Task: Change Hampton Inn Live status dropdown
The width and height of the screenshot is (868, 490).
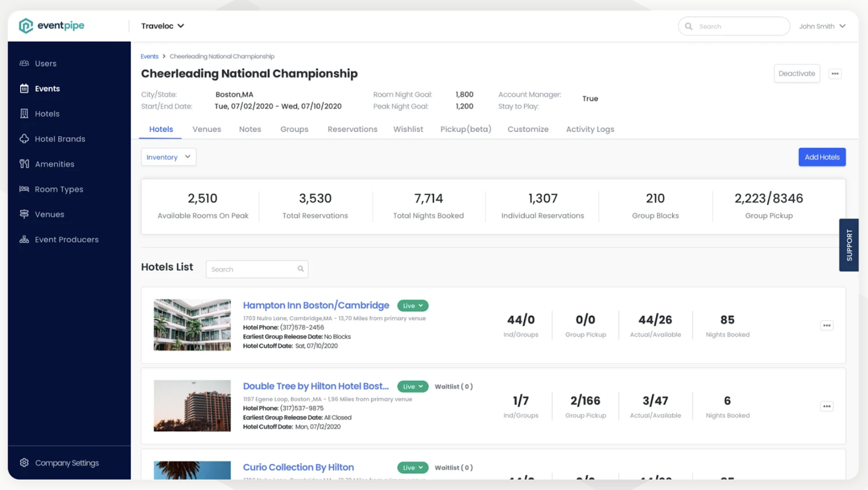Action: [x=413, y=306]
